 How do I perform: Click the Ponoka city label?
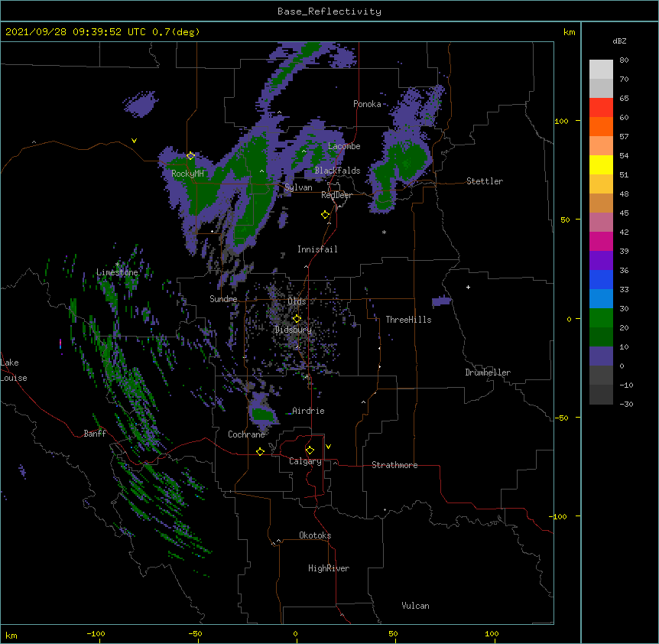(367, 104)
